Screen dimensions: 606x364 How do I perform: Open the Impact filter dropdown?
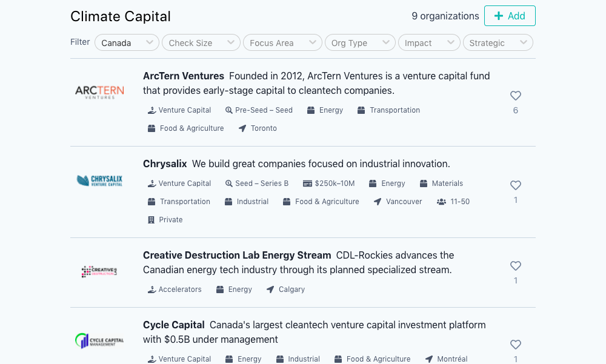tap(429, 42)
